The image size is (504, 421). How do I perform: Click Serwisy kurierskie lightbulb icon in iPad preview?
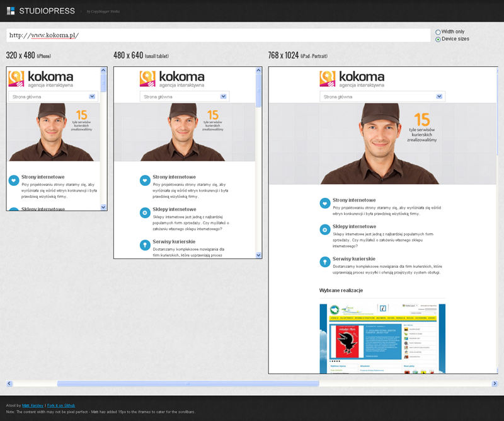pos(324,262)
